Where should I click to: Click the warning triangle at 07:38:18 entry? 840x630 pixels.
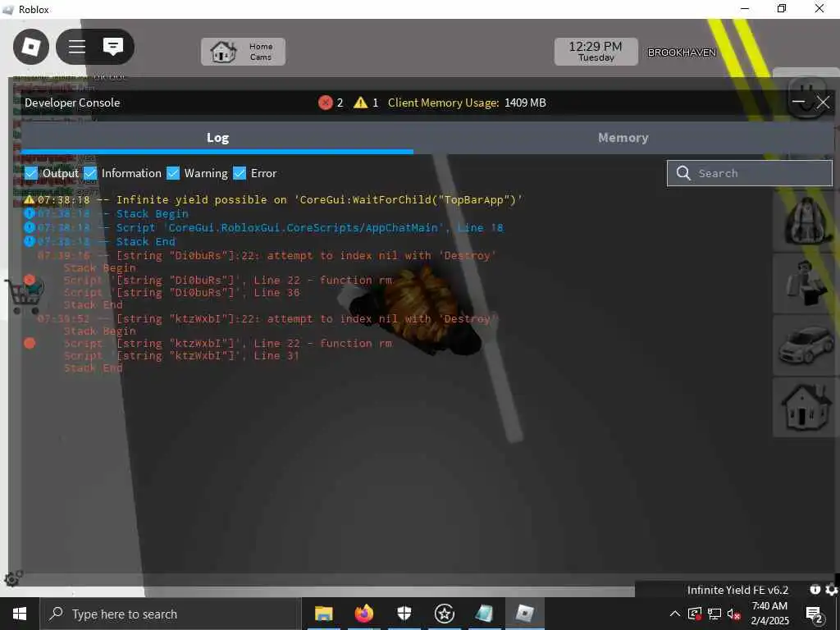tap(30, 200)
